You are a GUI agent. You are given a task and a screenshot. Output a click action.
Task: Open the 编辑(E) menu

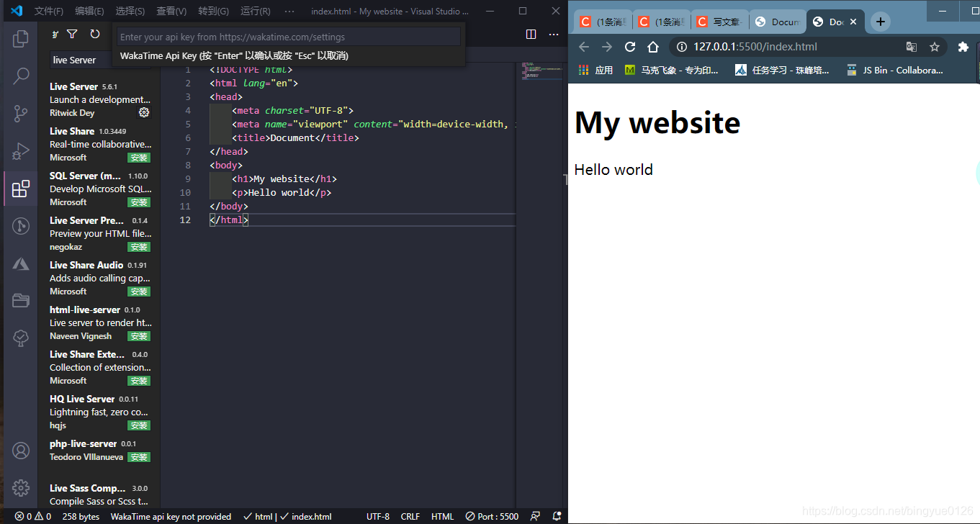(89, 11)
